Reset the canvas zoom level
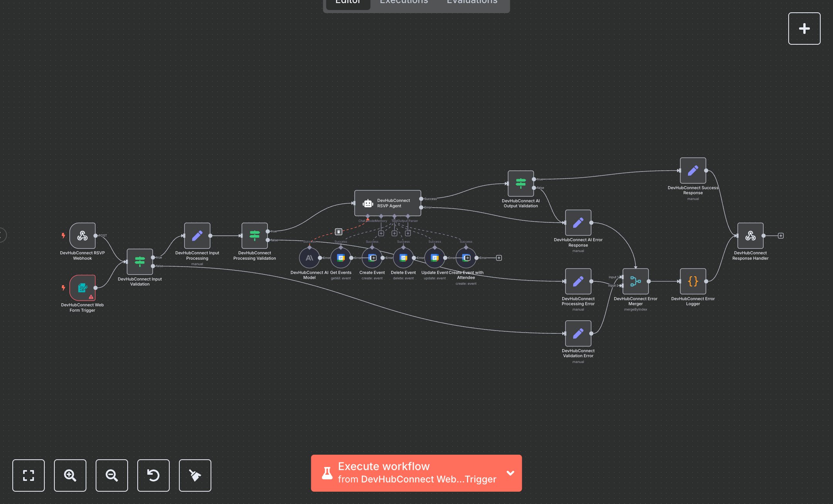 pos(153,475)
